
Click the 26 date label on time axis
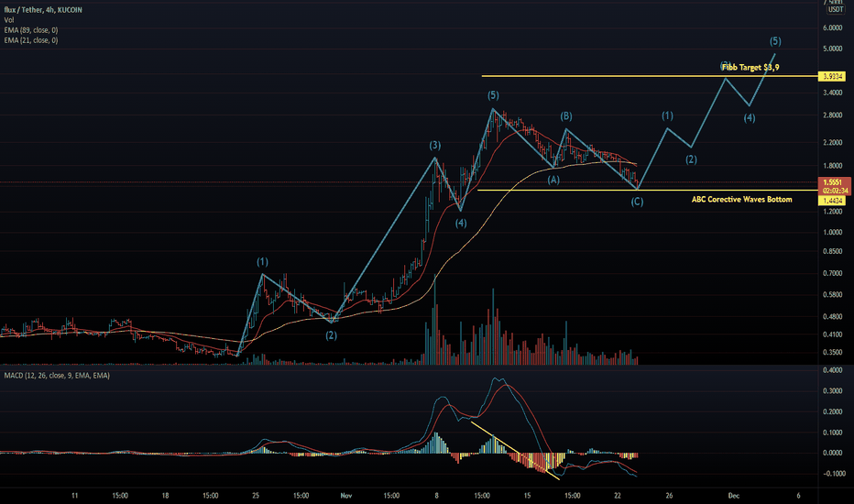click(x=669, y=496)
